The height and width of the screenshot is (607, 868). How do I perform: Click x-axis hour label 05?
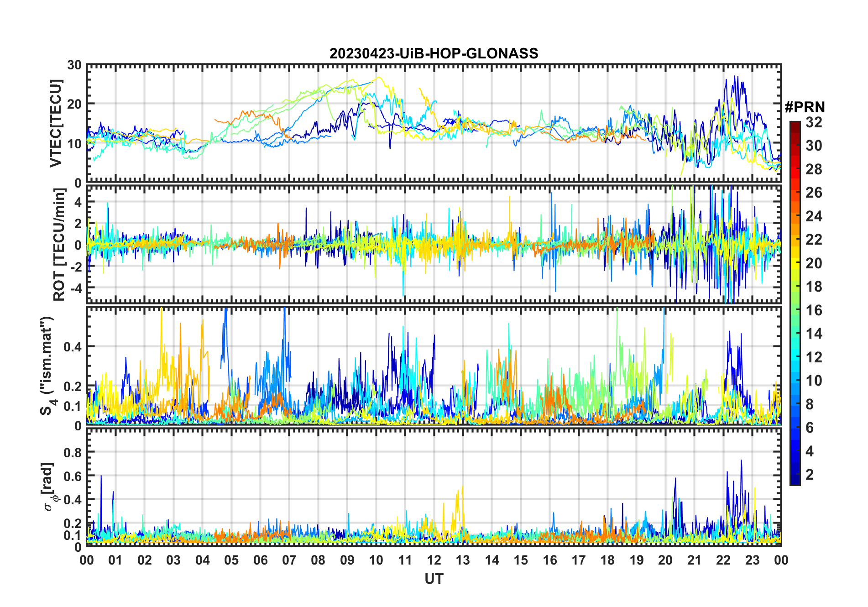[231, 560]
